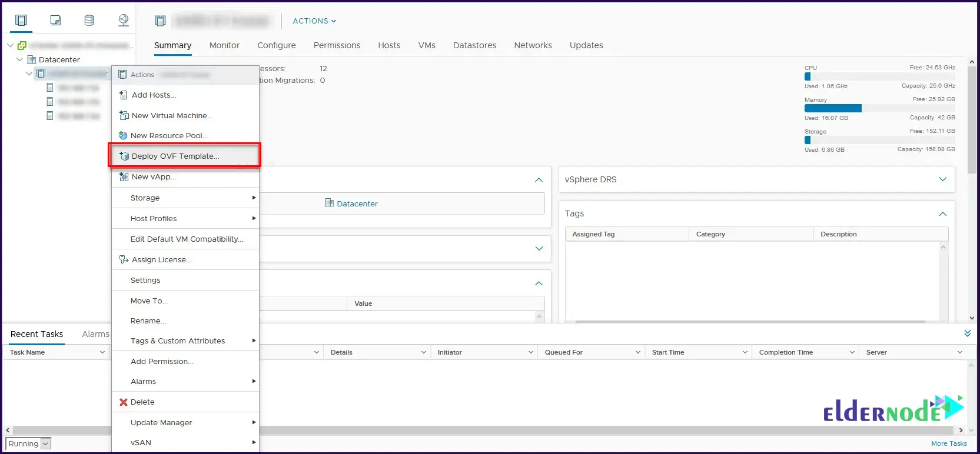The height and width of the screenshot is (454, 980).
Task: Click the red X Delete icon
Action: (124, 402)
